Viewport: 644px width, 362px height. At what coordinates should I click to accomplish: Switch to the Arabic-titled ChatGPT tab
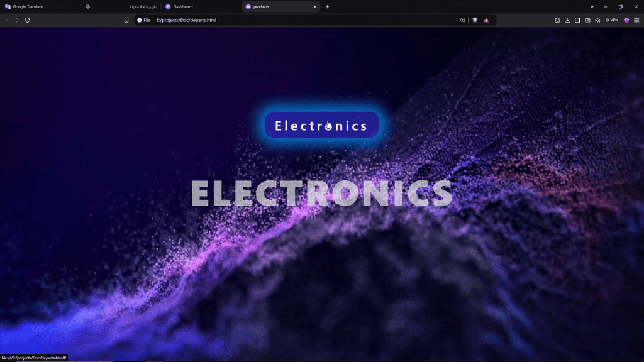[x=121, y=6]
